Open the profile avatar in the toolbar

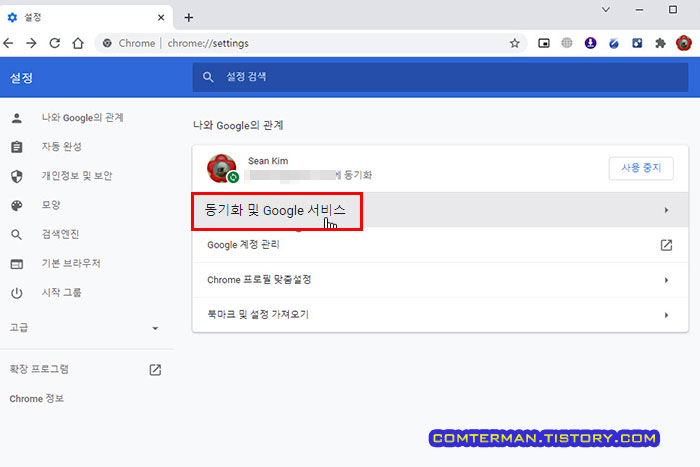683,43
